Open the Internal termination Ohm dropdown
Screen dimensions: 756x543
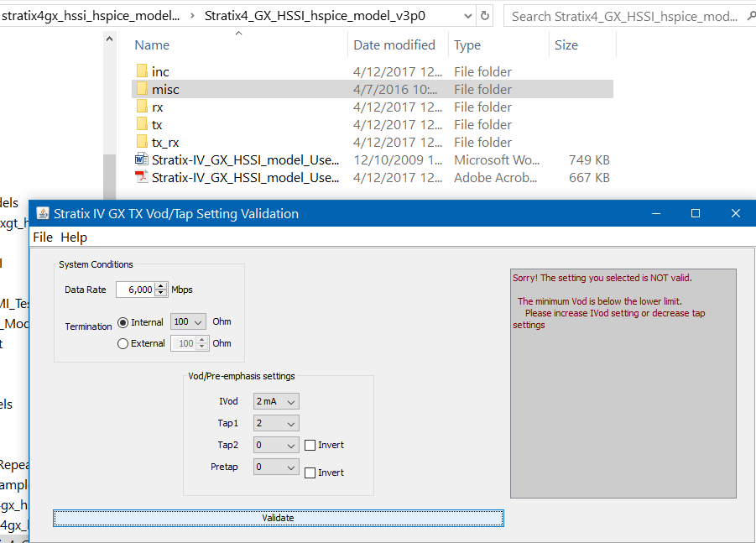pyautogui.click(x=188, y=322)
